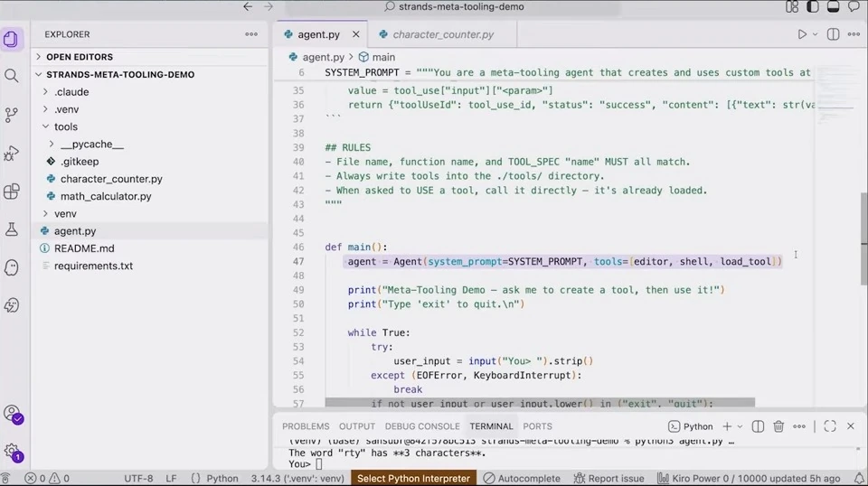Collapse the tools folder
Screen dimensions: 868x486
[66, 126]
